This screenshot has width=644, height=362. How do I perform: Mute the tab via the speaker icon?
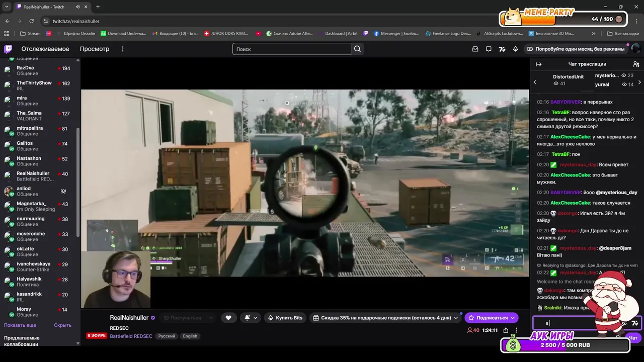78,7
